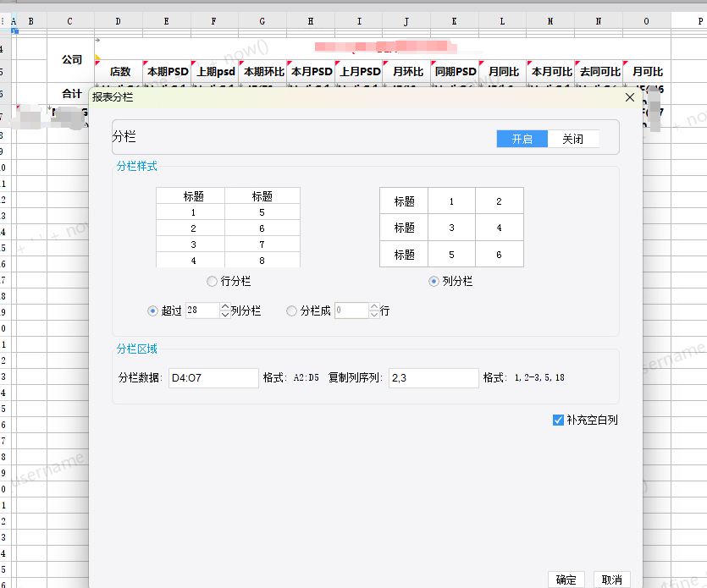
Task: Select column J header in the background spreadsheet
Action: pyautogui.click(x=406, y=21)
